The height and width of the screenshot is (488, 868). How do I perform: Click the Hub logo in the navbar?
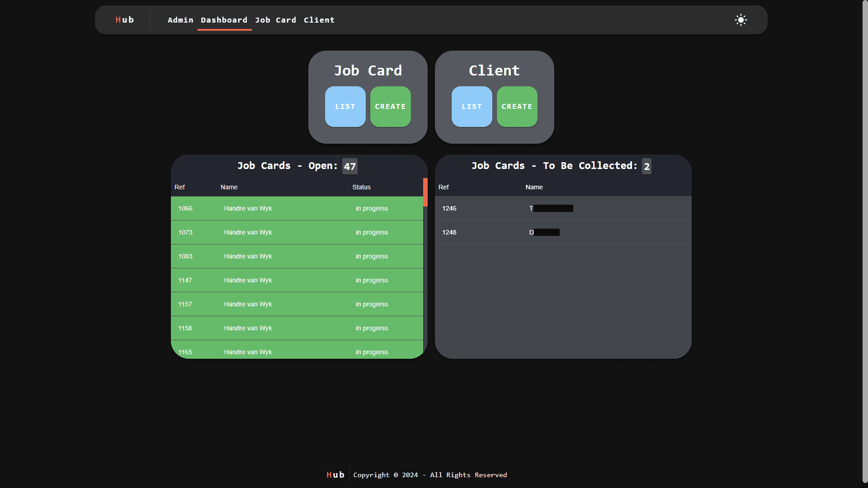124,20
